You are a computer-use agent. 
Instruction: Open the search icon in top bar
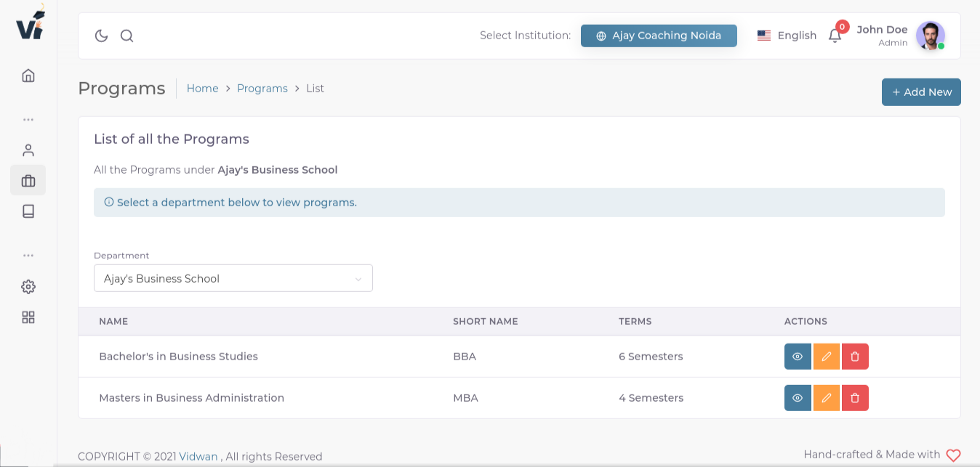click(x=126, y=36)
